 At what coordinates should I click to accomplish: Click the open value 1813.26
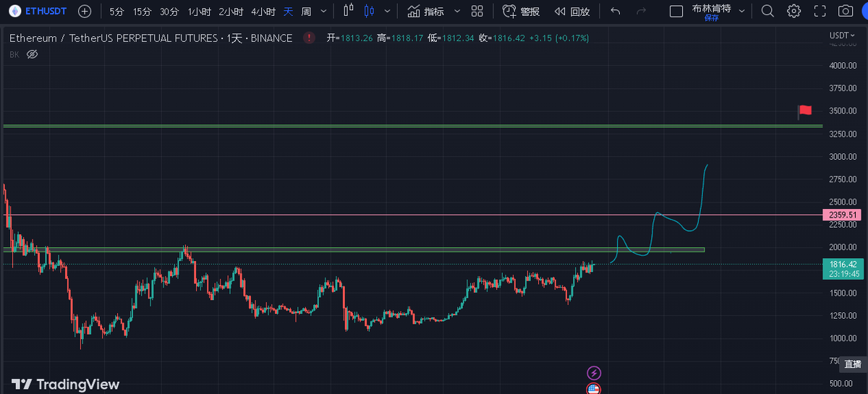click(357, 38)
